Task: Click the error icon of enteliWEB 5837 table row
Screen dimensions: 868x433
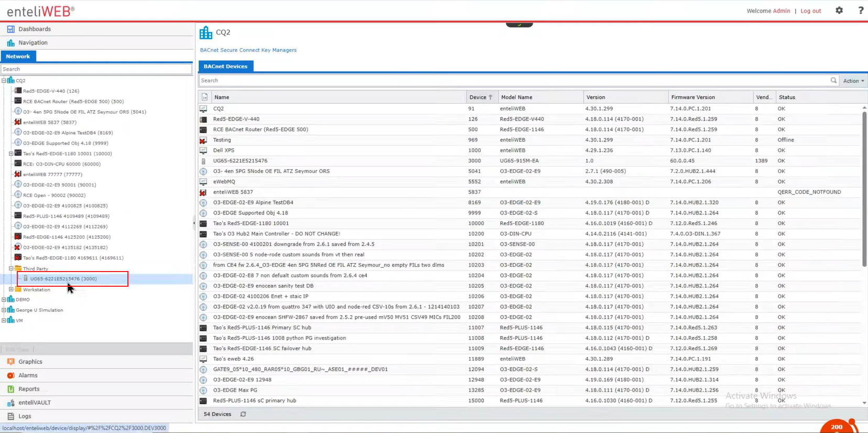Action: click(203, 192)
